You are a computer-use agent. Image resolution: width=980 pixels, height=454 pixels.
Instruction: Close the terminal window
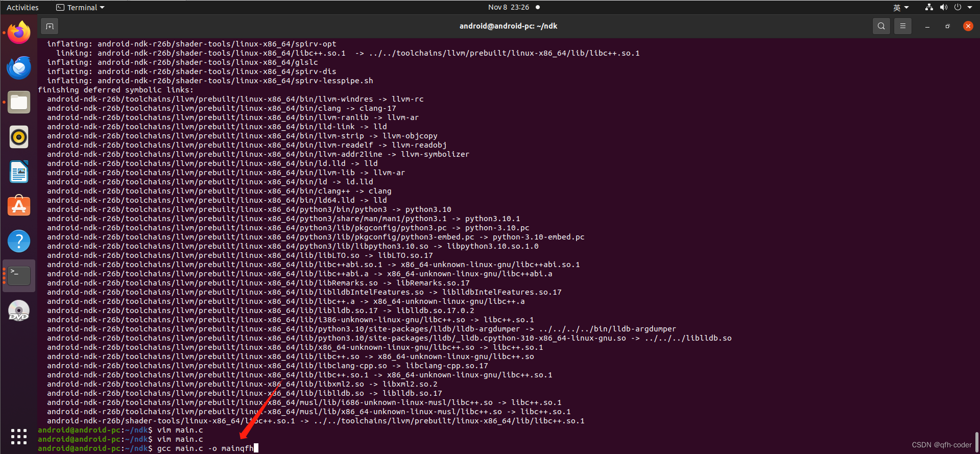(x=968, y=26)
